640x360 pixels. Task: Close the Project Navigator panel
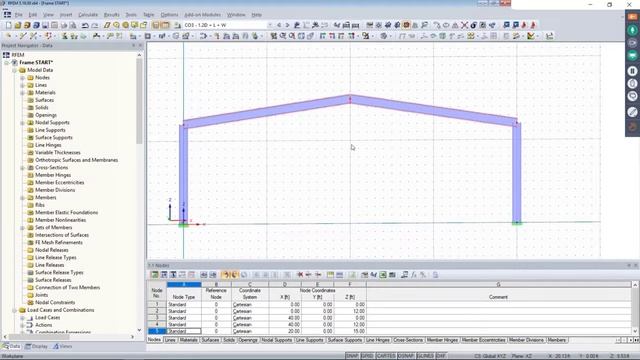140,45
